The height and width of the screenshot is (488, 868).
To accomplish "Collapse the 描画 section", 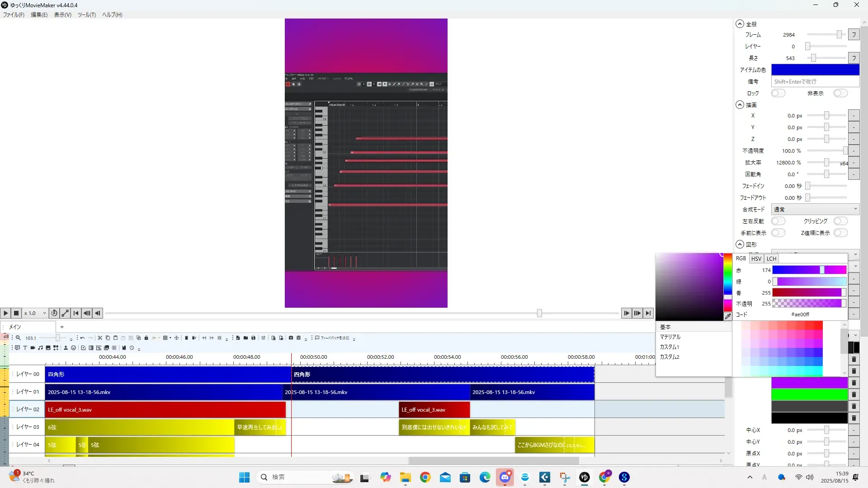I will point(740,105).
